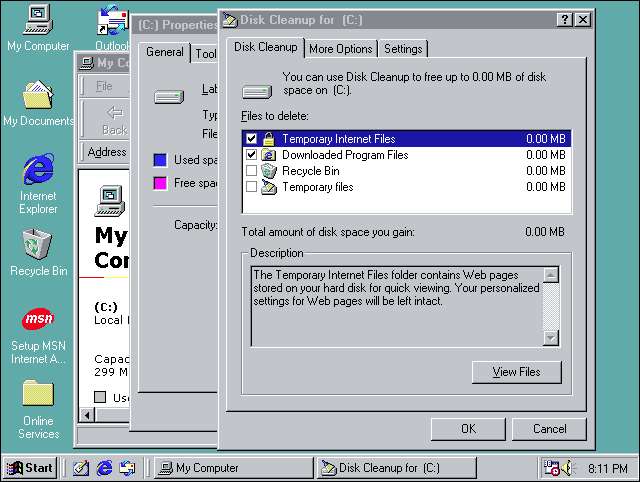Click 0.00 MB value for Temporary files
Screen dimensions: 640x482
point(545,187)
